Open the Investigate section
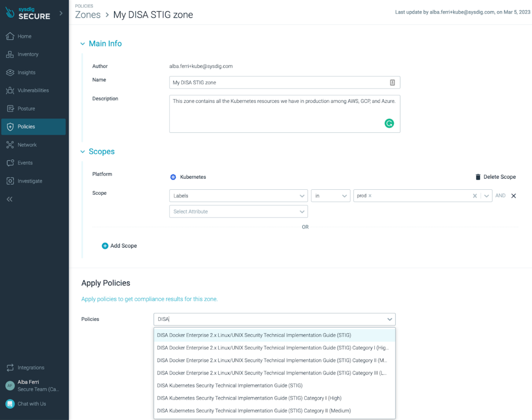Viewport: 532px width, 420px height. (10, 181)
